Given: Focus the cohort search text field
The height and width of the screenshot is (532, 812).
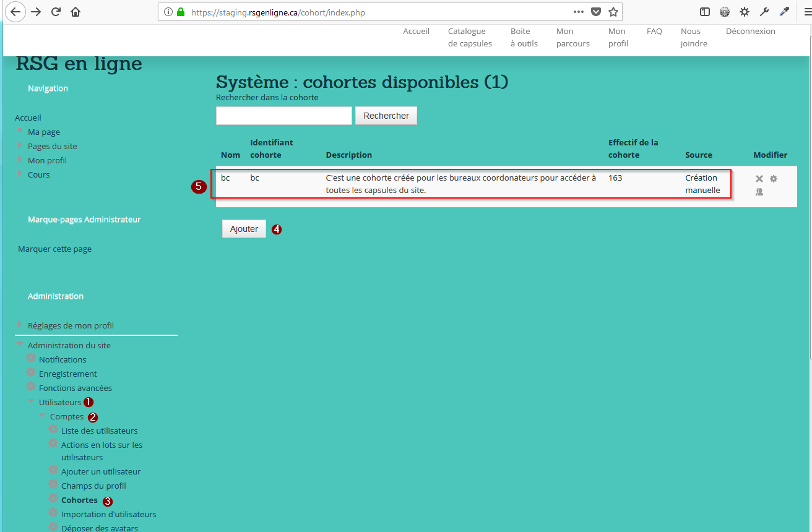Looking at the screenshot, I should click(x=283, y=116).
